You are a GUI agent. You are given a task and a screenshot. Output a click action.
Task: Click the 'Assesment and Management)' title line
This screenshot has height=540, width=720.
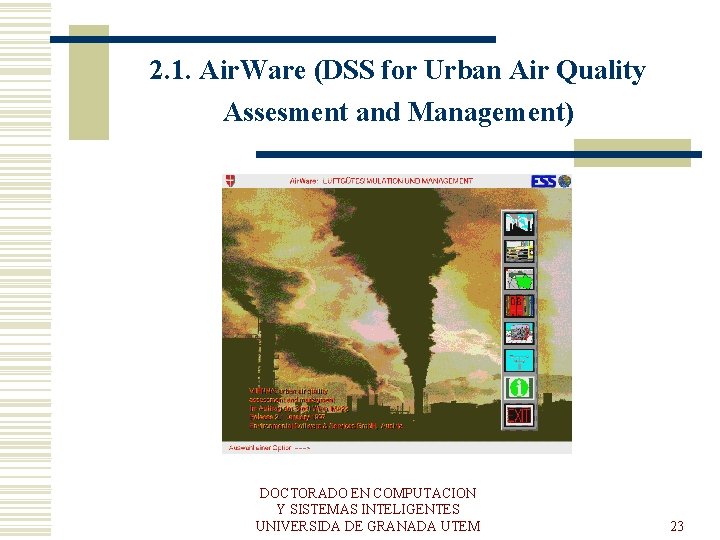(399, 112)
